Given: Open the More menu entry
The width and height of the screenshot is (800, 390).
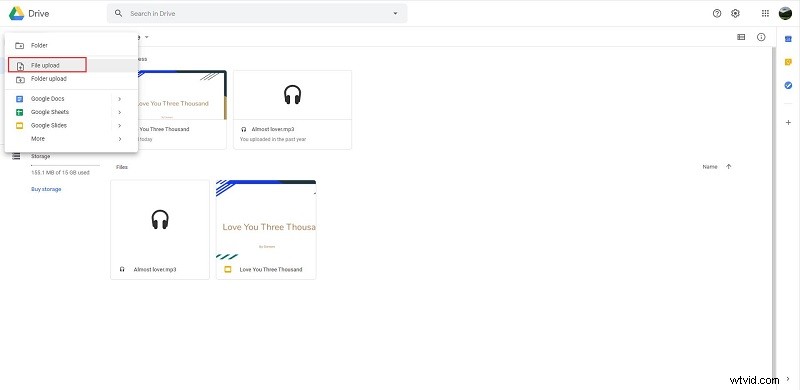Looking at the screenshot, I should 71,138.
